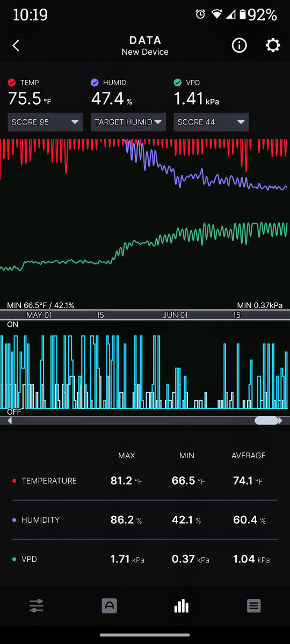Image resolution: width=290 pixels, height=644 pixels.
Task: Open the device tab icon in the bottom bar
Action: click(109, 606)
